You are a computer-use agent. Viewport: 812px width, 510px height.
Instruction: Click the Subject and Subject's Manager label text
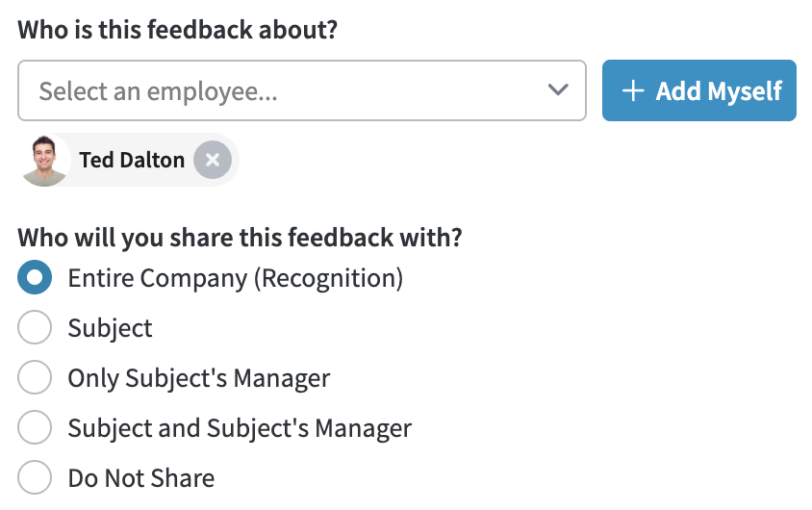click(x=240, y=428)
